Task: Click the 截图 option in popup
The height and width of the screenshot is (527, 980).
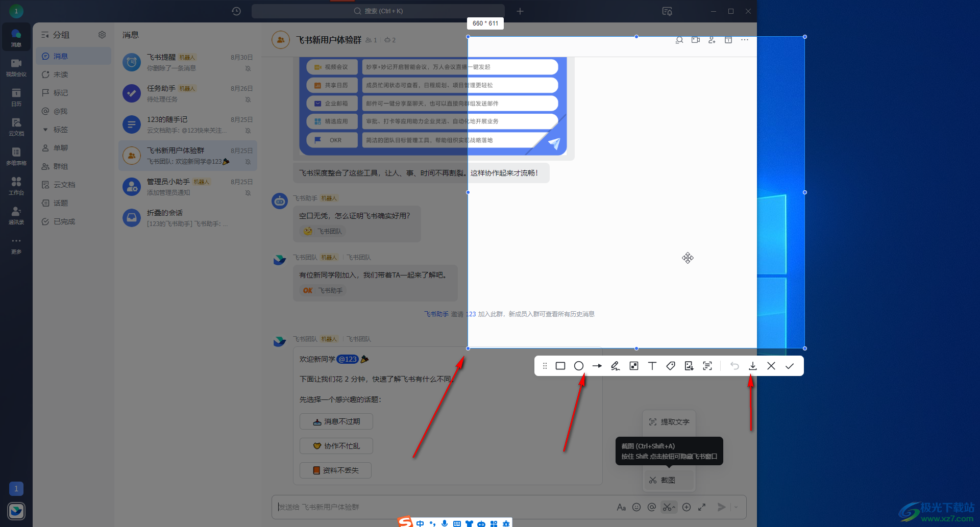Action: coord(669,480)
